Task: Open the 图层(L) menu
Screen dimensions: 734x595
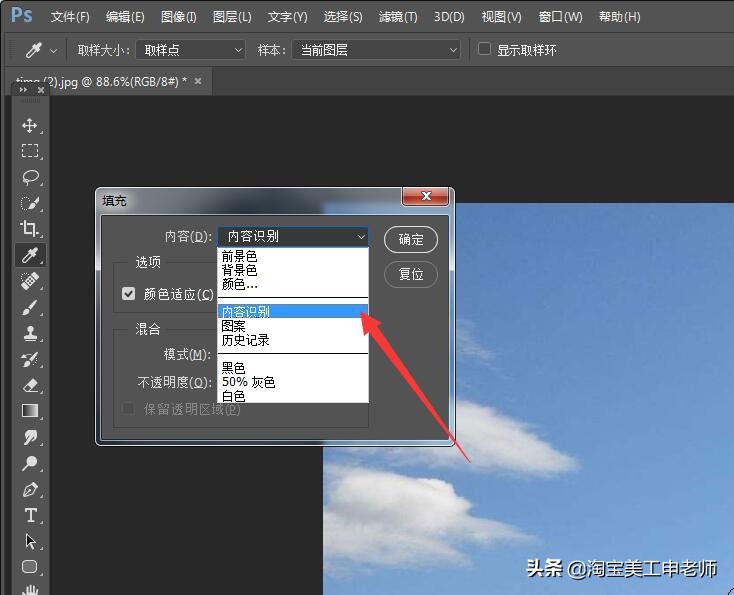Action: tap(232, 17)
